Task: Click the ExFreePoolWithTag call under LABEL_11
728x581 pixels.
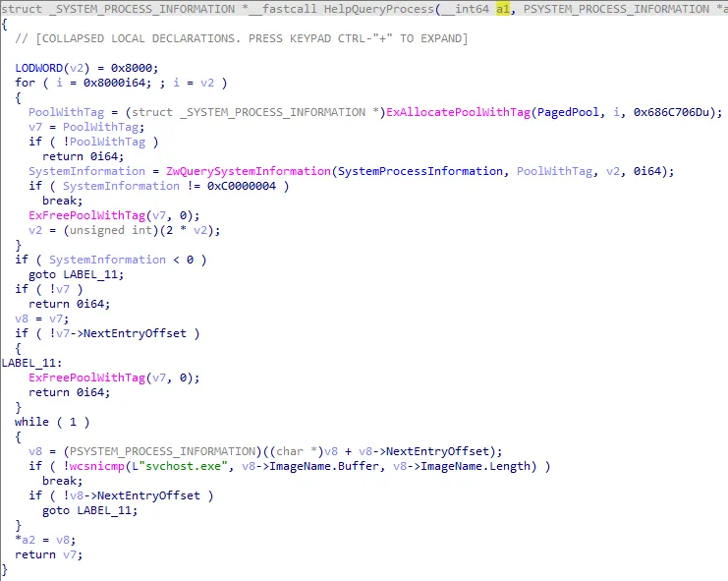Action: click(x=86, y=378)
